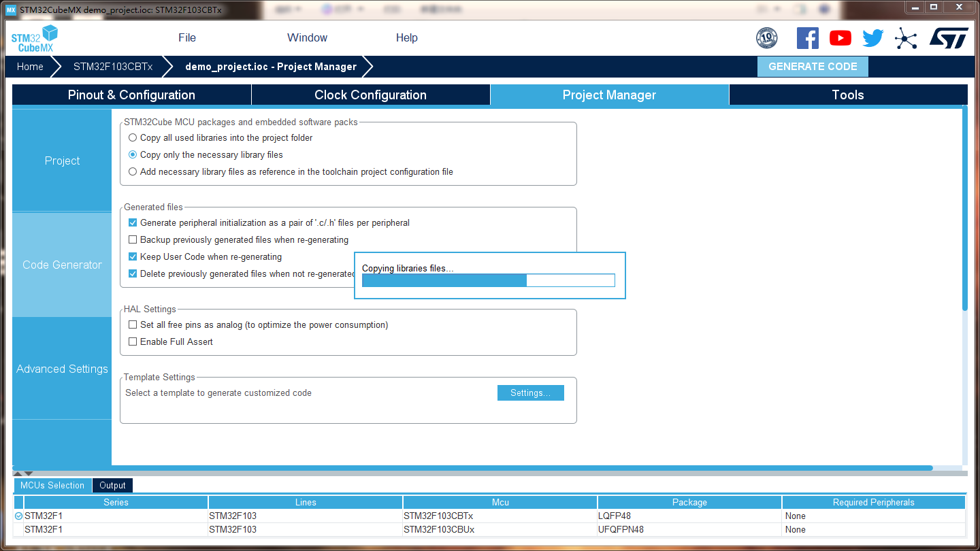Click the STM32CubeMX logo
The image size is (980, 551).
(x=34, y=38)
